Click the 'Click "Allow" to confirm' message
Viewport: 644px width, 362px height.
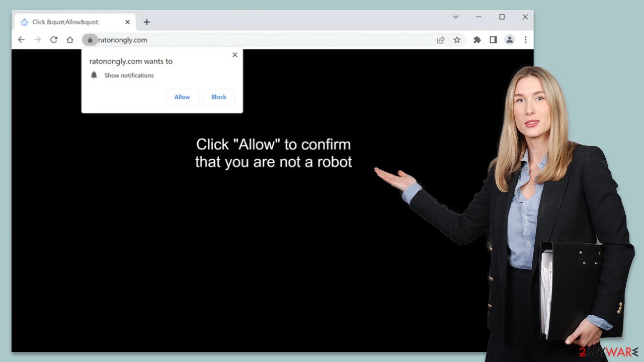[274, 153]
